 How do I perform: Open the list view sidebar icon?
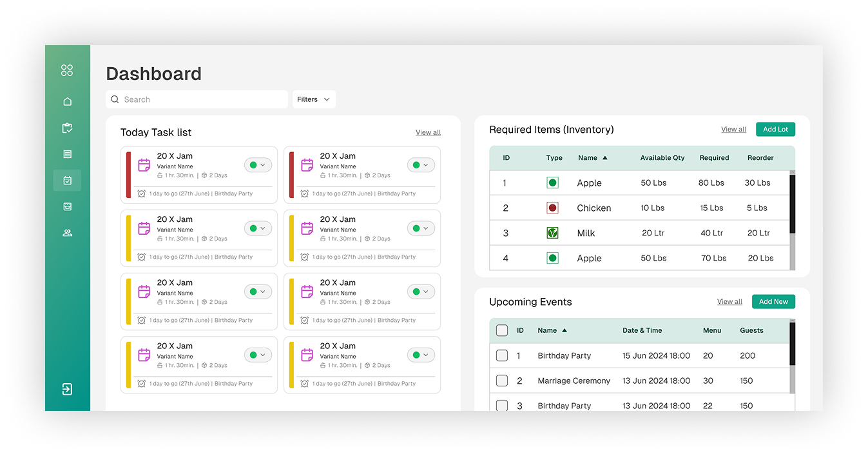coord(67,154)
